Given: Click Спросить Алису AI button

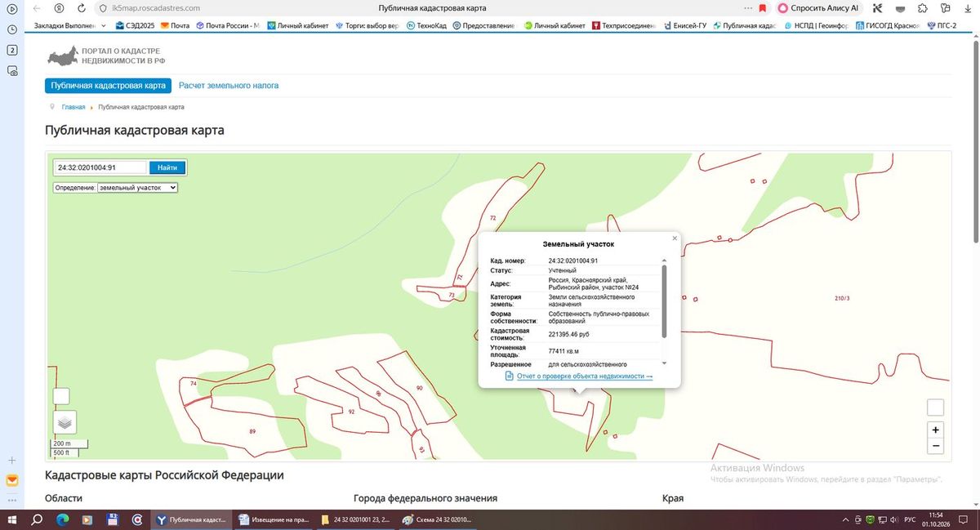Looking at the screenshot, I should pos(818,8).
